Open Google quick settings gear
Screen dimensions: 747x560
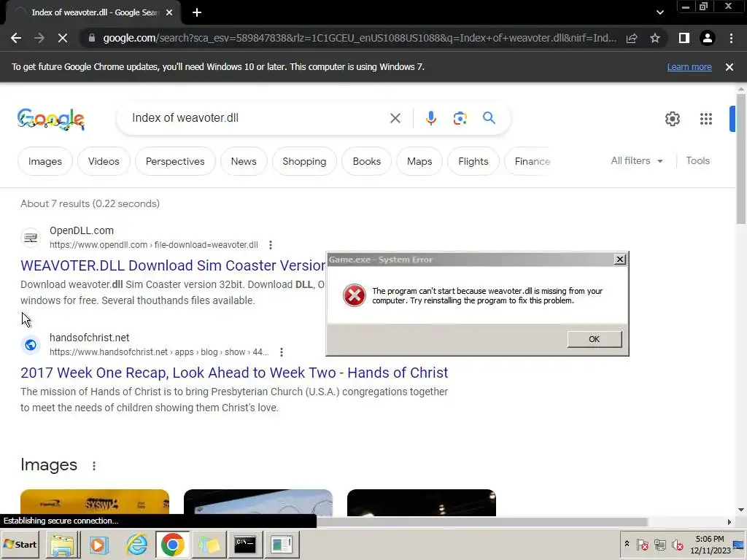pos(672,119)
